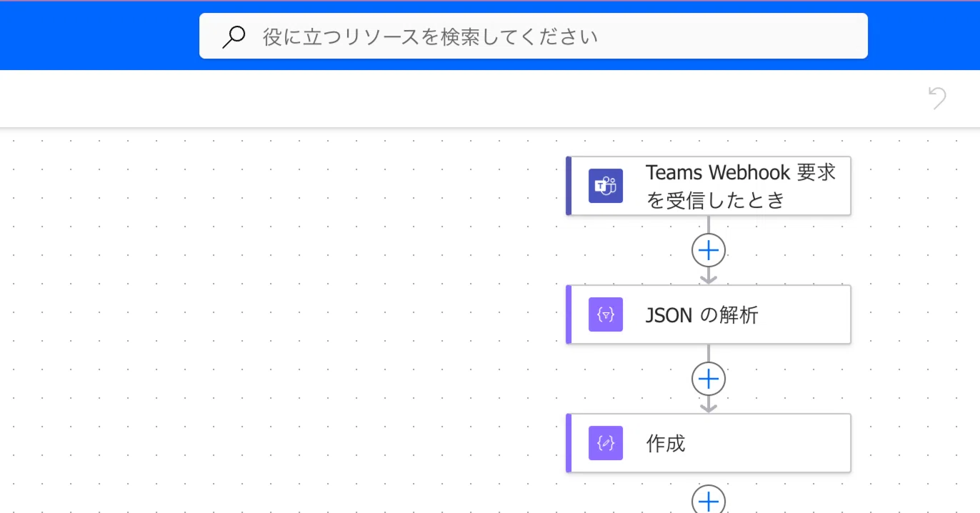The height and width of the screenshot is (513, 980).
Task: Add step below the Teams Webhook trigger
Action: (x=709, y=250)
